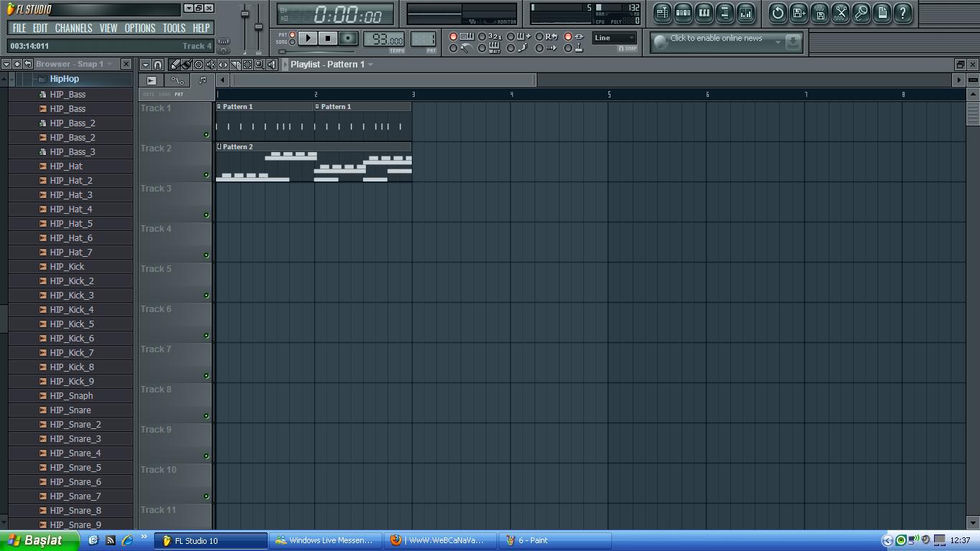Open the Undo history button
The width and height of the screenshot is (980, 551).
pyautogui.click(x=778, y=13)
